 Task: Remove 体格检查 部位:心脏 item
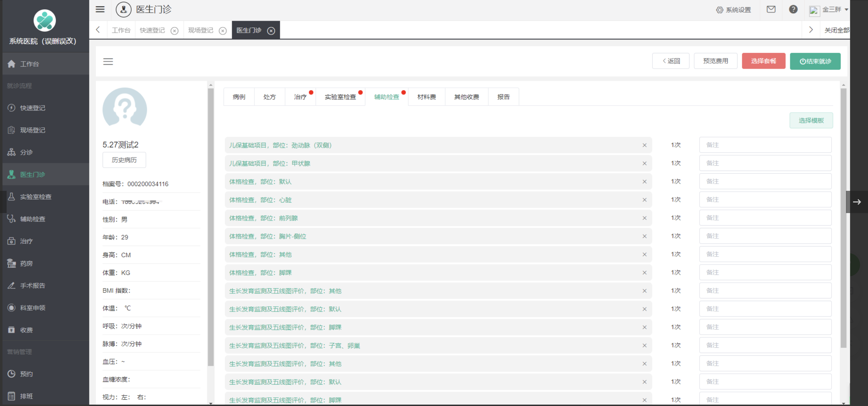[x=644, y=200]
